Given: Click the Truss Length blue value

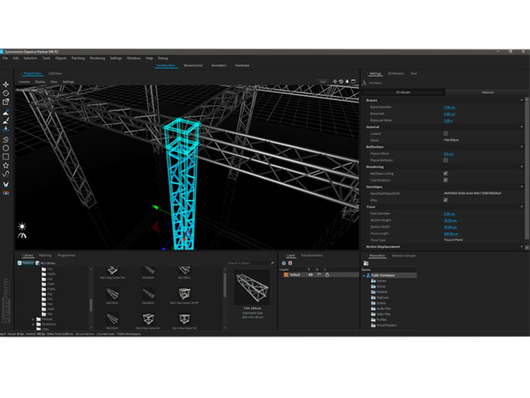Looking at the screenshot, I should point(451,234).
